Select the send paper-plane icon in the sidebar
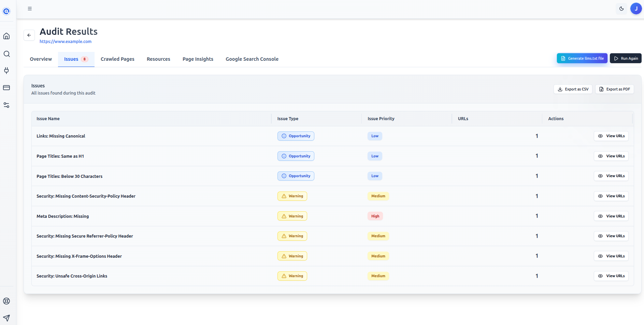 pos(6,318)
